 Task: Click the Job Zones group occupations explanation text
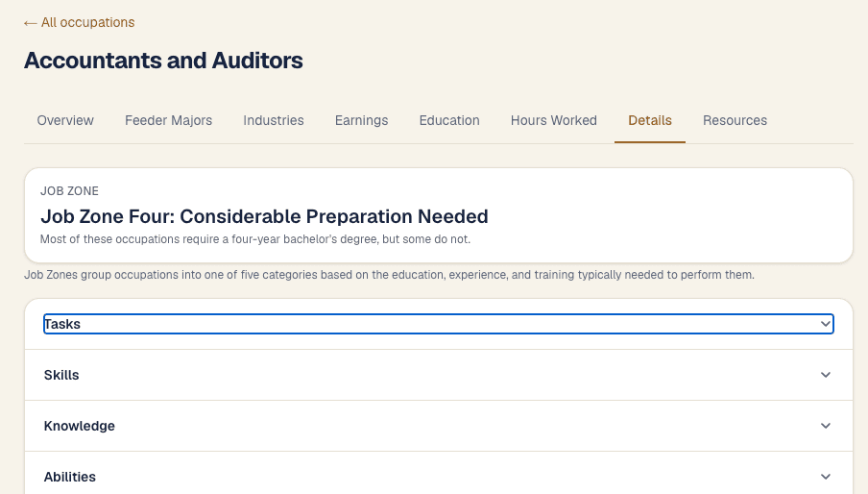pyautogui.click(x=389, y=275)
